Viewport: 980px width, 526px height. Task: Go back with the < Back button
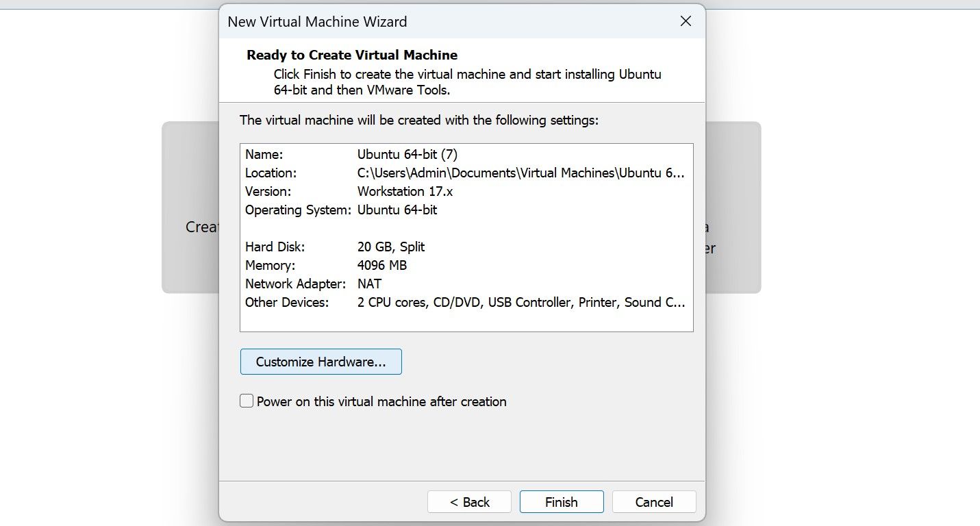(x=469, y=502)
